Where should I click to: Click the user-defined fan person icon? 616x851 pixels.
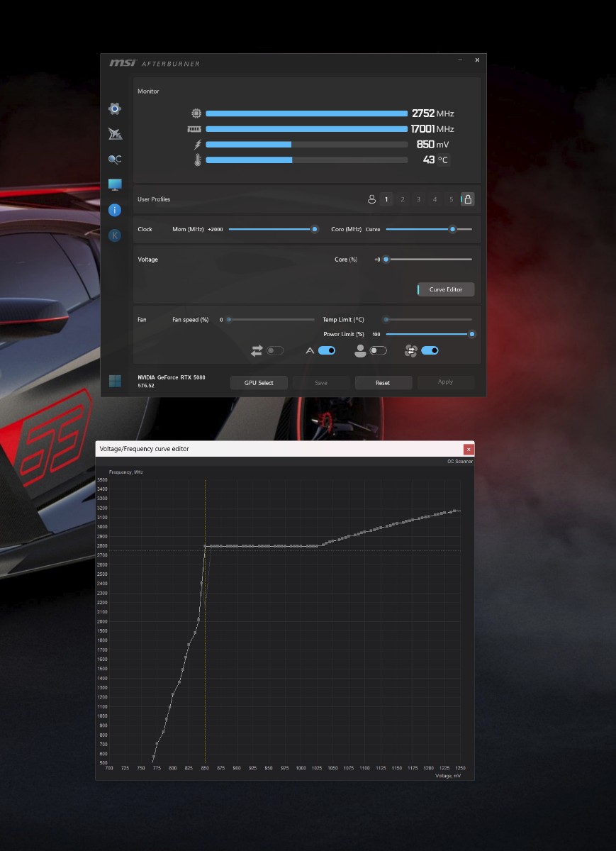point(361,350)
